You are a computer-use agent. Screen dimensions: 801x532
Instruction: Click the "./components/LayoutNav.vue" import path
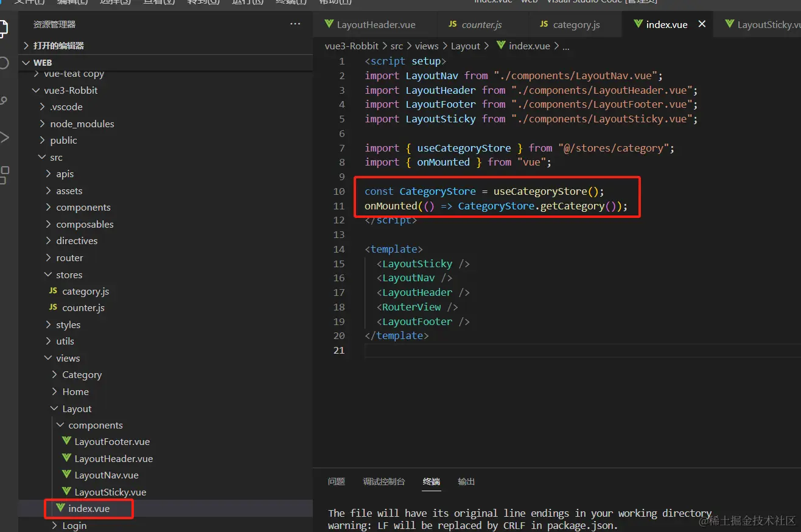click(x=575, y=75)
